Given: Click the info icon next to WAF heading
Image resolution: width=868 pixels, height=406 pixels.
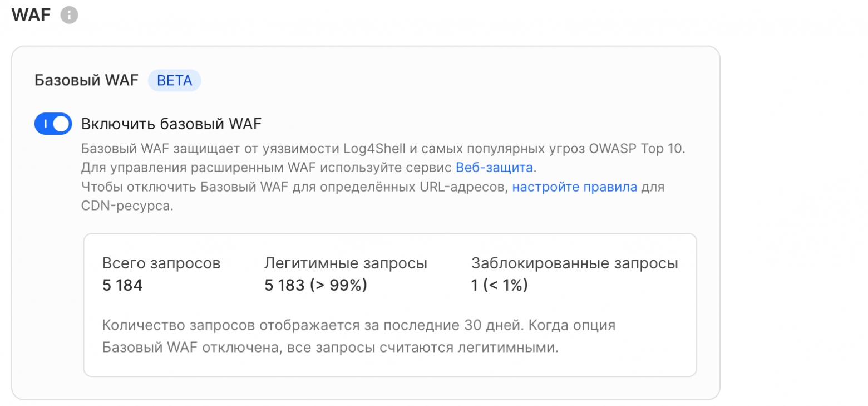Looking at the screenshot, I should (x=69, y=15).
